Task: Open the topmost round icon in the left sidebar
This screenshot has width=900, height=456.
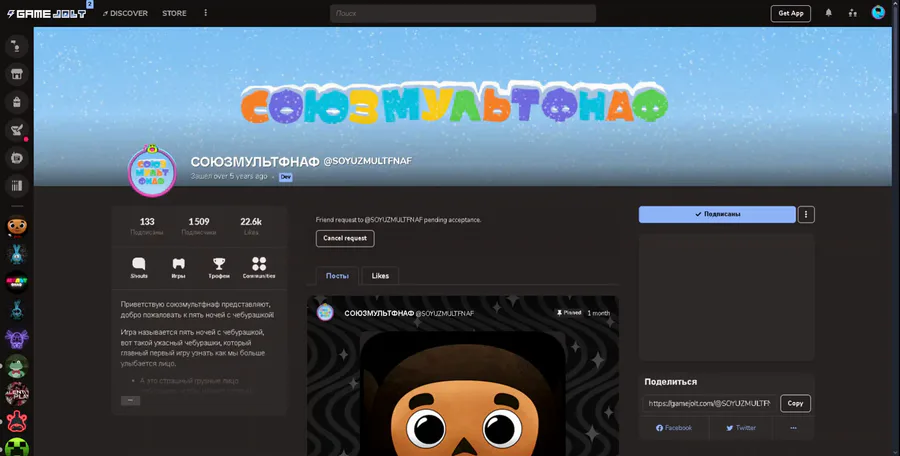Action: (x=17, y=47)
